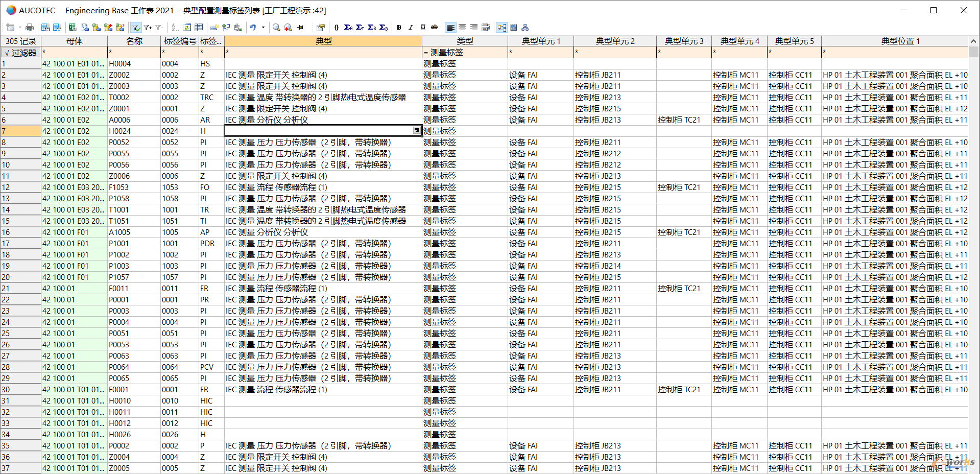Open the undo history dropdown arrow

coord(263,28)
